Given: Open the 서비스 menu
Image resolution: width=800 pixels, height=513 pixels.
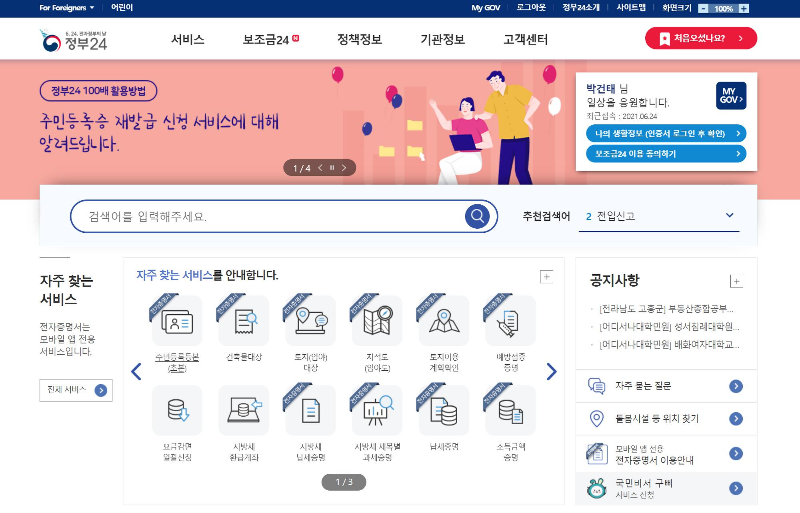Looking at the screenshot, I should (188, 40).
